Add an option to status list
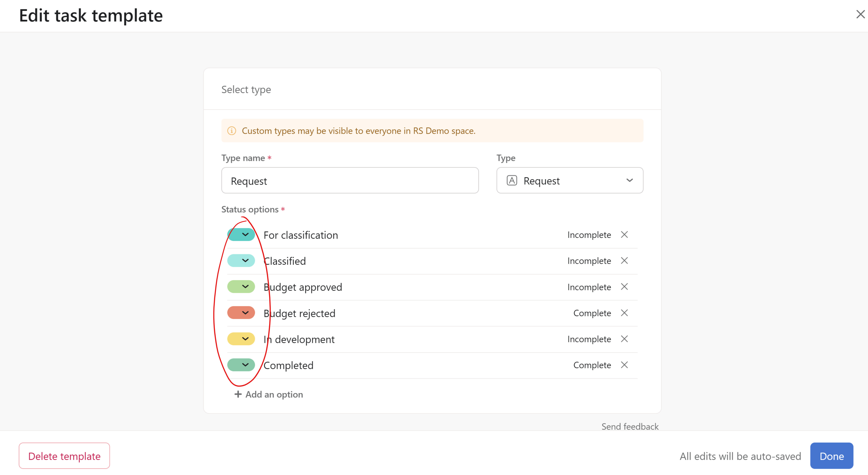Image resolution: width=868 pixels, height=475 pixels. click(x=269, y=394)
